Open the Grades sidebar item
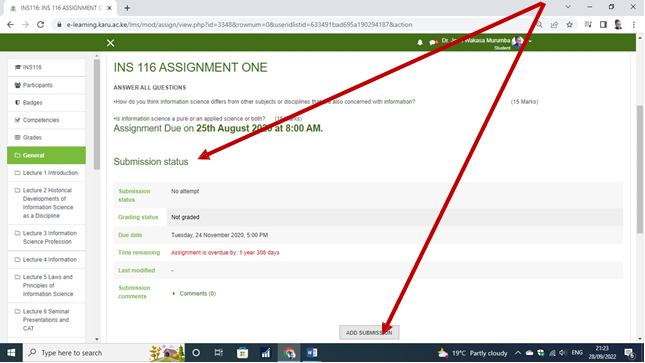645x363 pixels. pos(46,137)
